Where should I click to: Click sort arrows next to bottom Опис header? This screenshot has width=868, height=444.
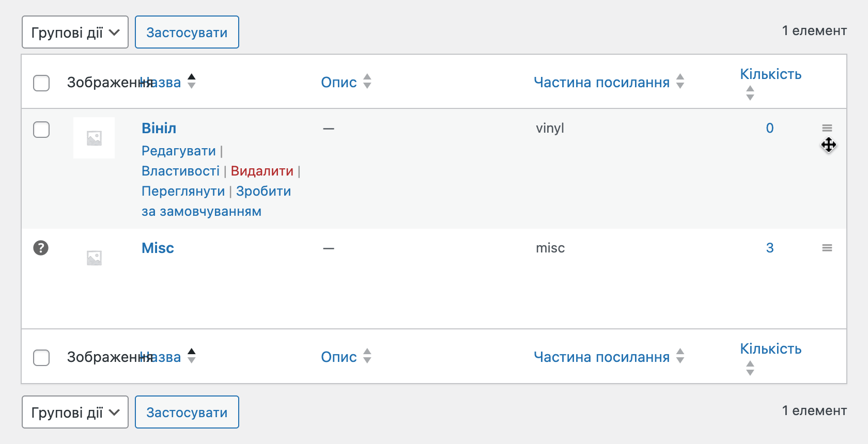(367, 356)
